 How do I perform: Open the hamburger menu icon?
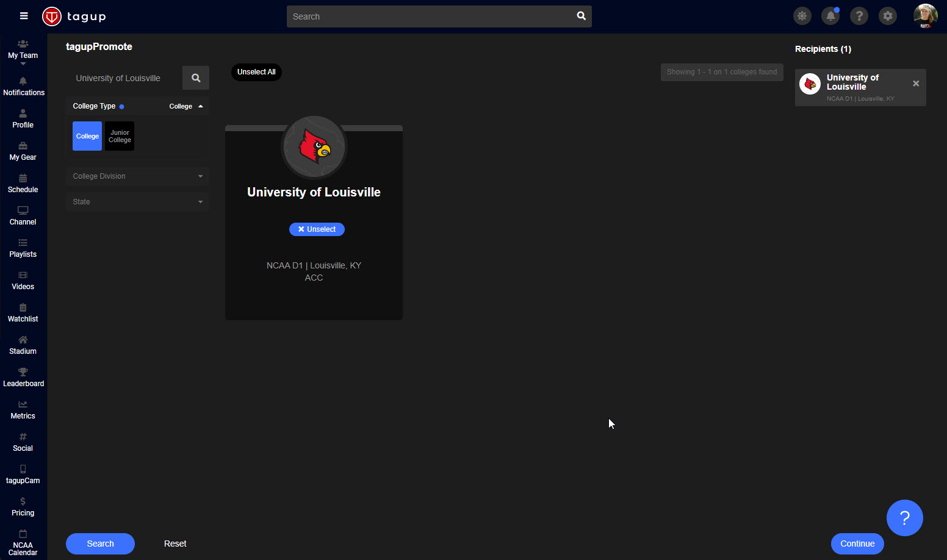click(x=24, y=16)
